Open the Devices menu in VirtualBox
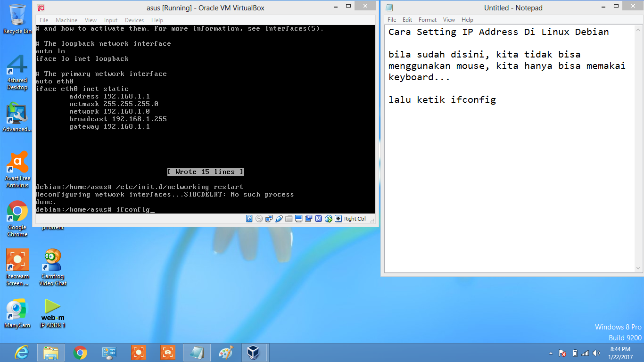Image resolution: width=644 pixels, height=362 pixels. [x=134, y=20]
